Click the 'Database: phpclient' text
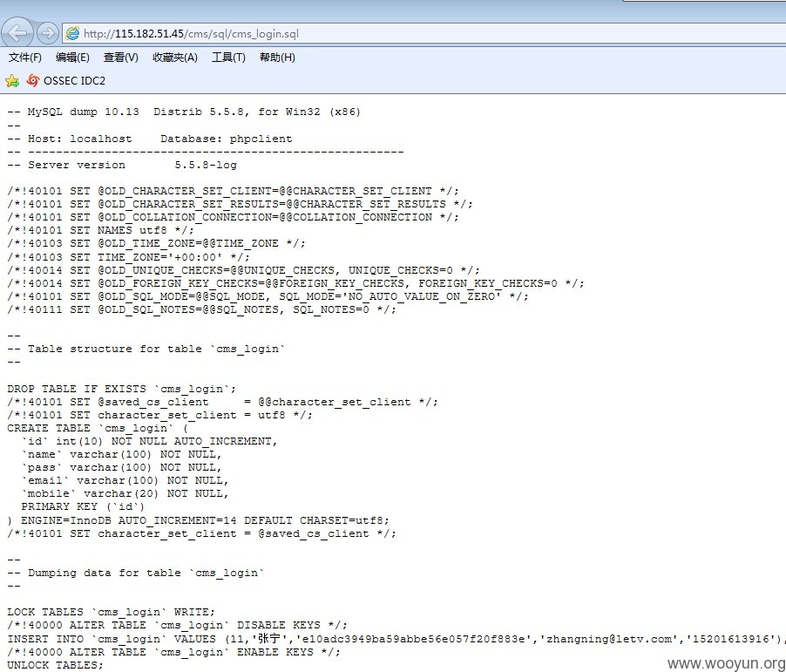 (x=226, y=139)
